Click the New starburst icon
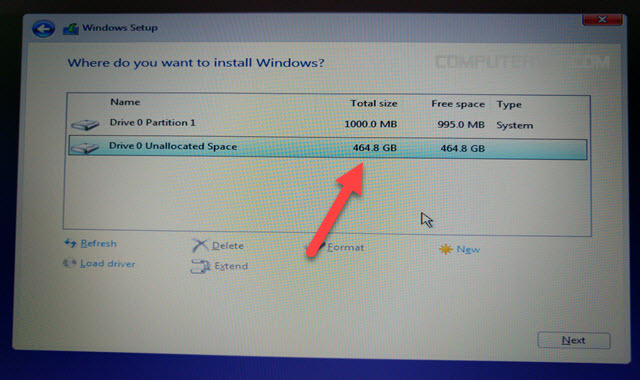This screenshot has height=380, width=640. pyautogui.click(x=445, y=249)
